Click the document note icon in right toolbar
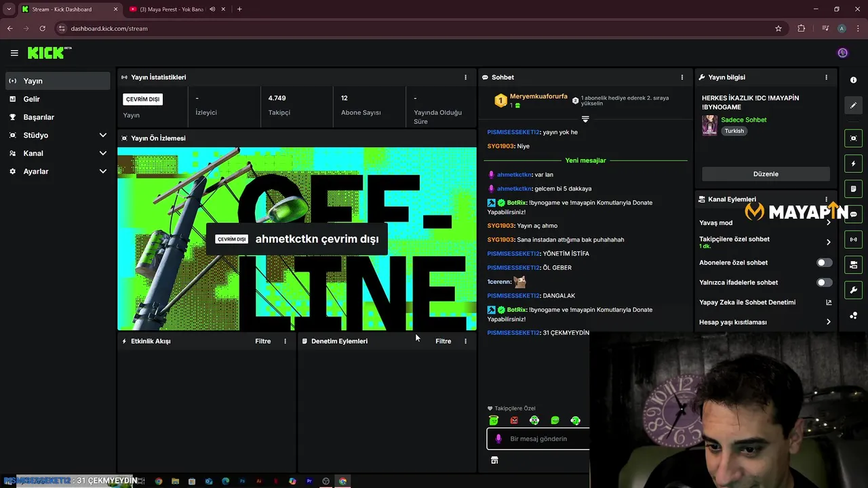The width and height of the screenshot is (868, 488). [853, 188]
